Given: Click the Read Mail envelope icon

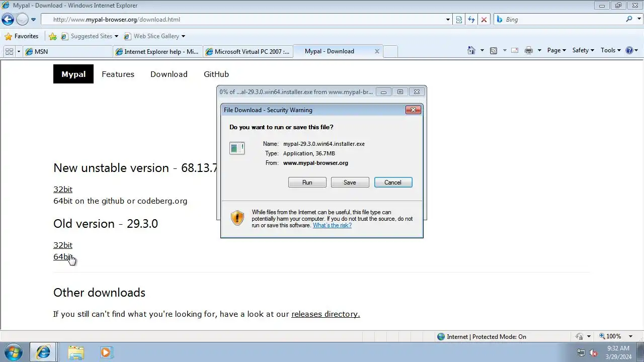Looking at the screenshot, I should (515, 50).
